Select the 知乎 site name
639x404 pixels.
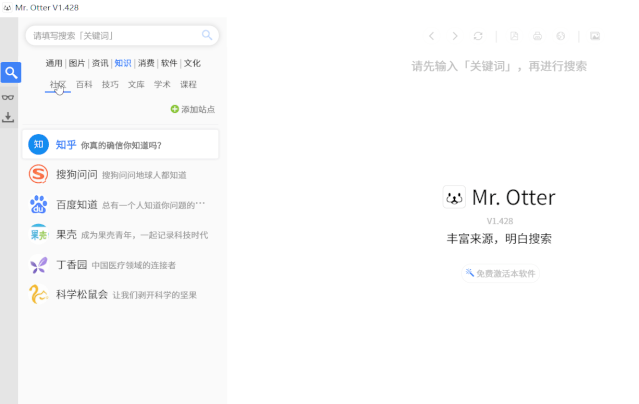tap(66, 145)
